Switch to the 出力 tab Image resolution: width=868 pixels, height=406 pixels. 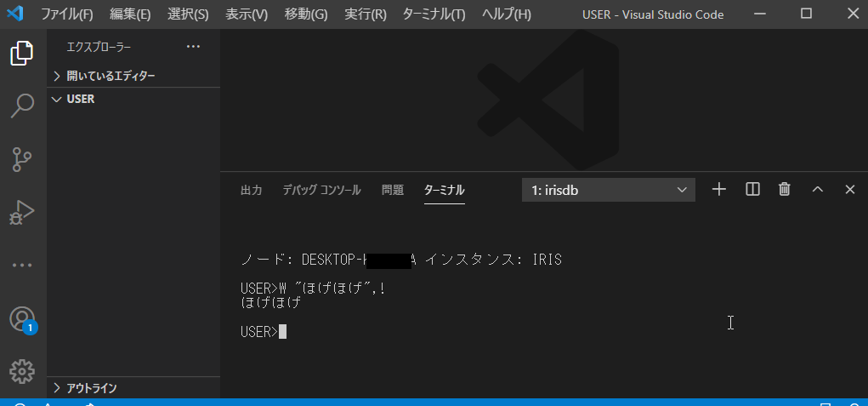(x=252, y=190)
